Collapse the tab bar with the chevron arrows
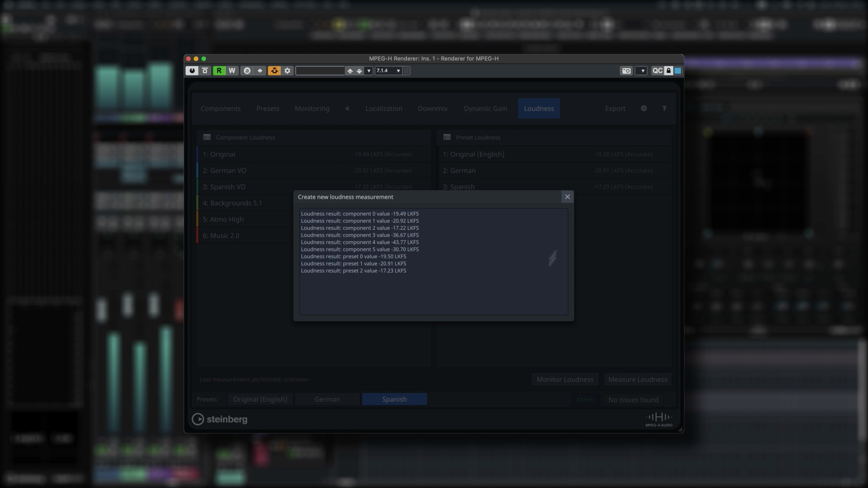The width and height of the screenshot is (868, 488). [x=347, y=109]
